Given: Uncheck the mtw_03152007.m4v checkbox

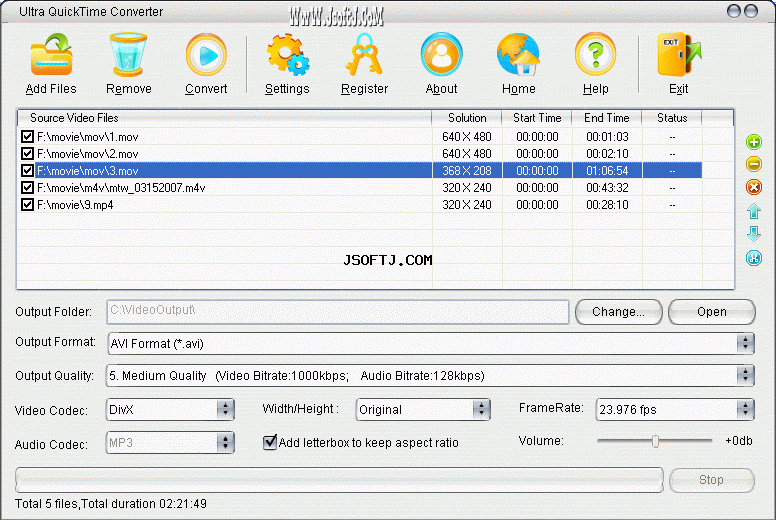Looking at the screenshot, I should pyautogui.click(x=27, y=188).
